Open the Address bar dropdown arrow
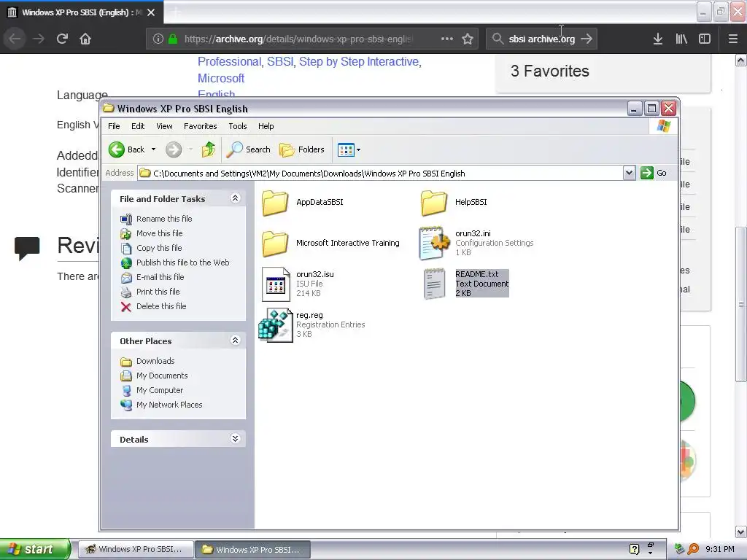 pos(629,173)
